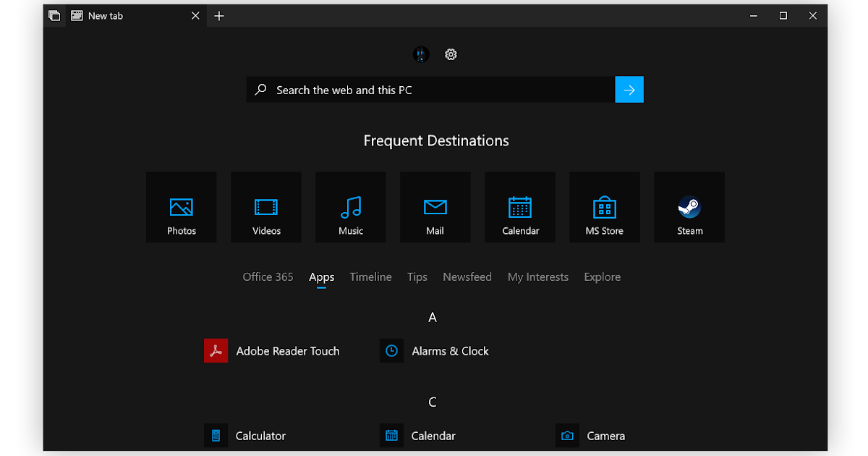Open the tab switcher icon
This screenshot has height=456, width=868.
click(x=54, y=15)
